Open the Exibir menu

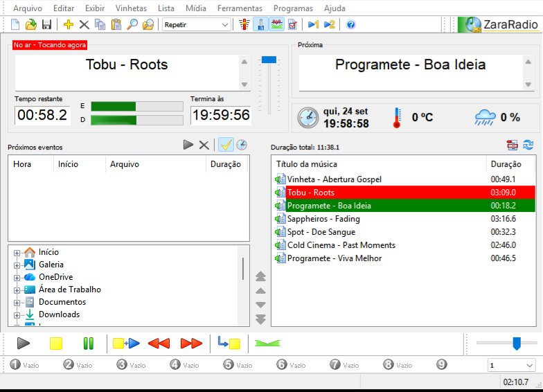pos(95,8)
